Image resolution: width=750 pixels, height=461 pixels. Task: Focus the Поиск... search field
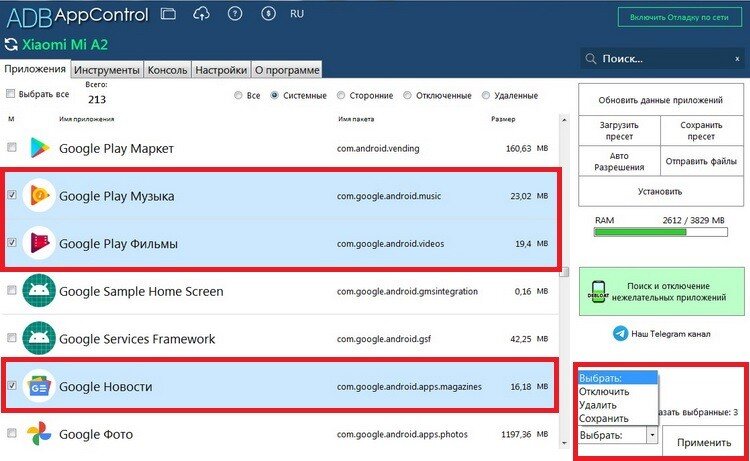(663, 59)
